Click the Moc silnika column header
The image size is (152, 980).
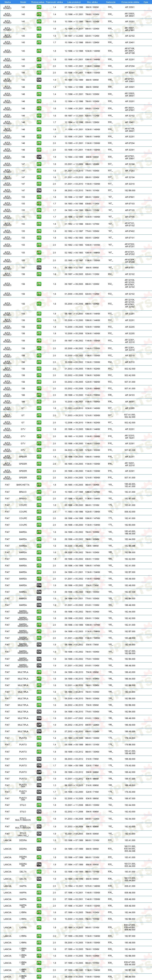coord(92,2)
